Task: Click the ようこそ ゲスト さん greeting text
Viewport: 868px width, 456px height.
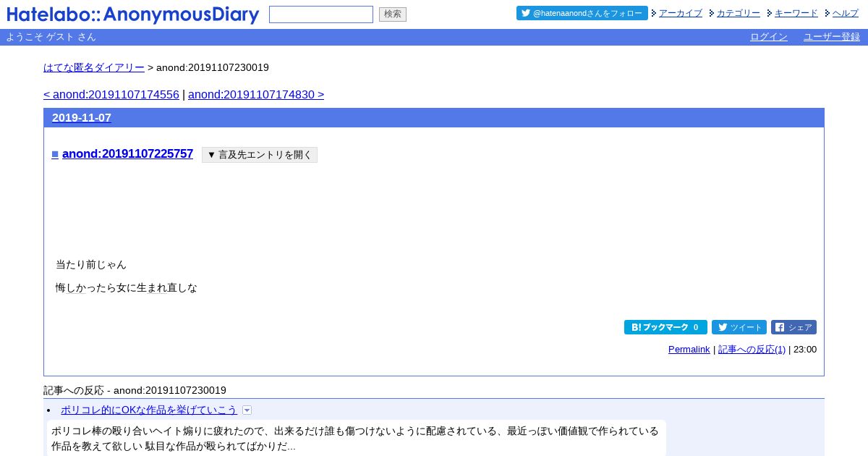Action: (x=51, y=37)
